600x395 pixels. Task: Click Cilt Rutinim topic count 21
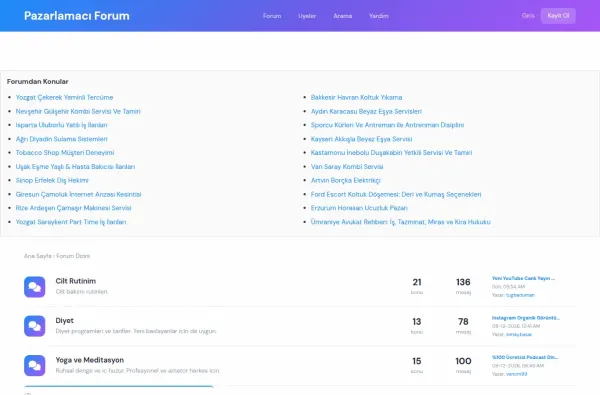click(417, 282)
